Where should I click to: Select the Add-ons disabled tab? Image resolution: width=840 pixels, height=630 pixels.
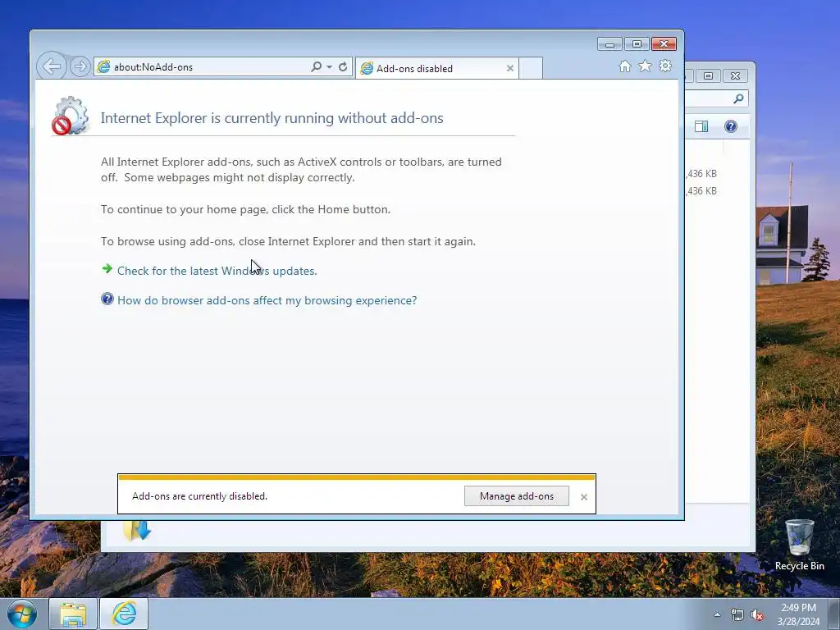436,69
